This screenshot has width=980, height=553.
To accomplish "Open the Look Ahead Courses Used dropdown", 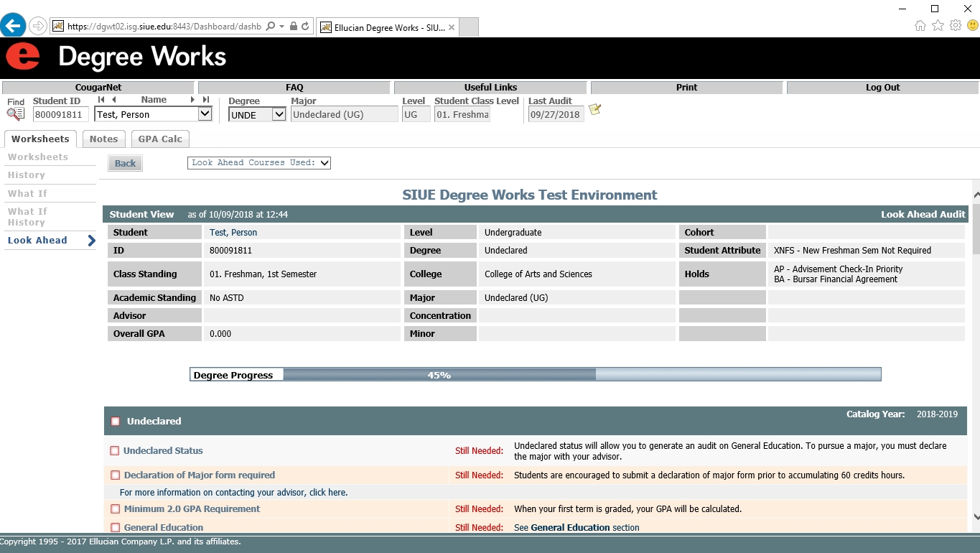I will [258, 163].
